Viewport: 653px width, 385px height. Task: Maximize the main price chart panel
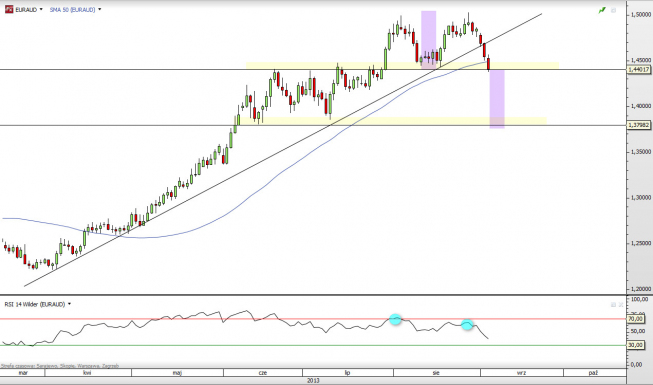pos(613,10)
